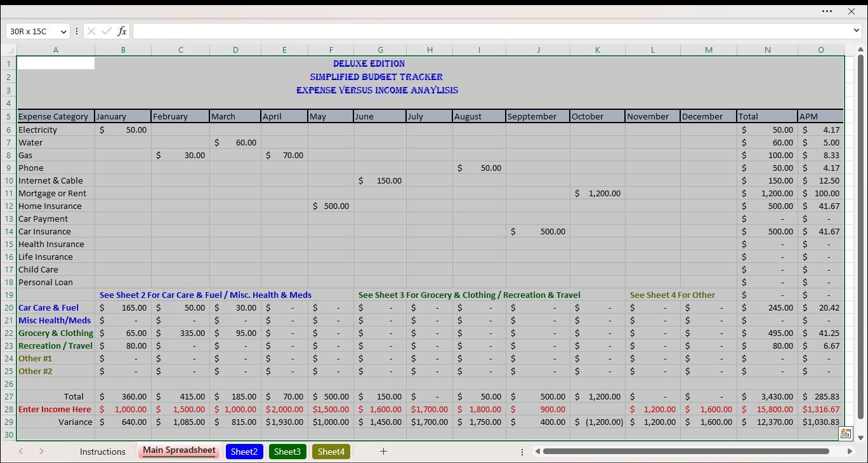868x463 pixels.
Task: Click the Quick Analysis icon below the selection
Action: 845,433
